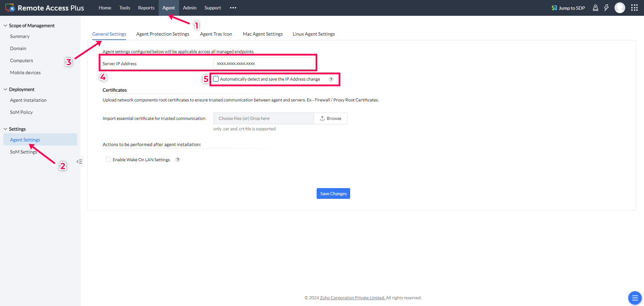
Task: Show help for Wake On LAN Settings
Action: [x=178, y=160]
